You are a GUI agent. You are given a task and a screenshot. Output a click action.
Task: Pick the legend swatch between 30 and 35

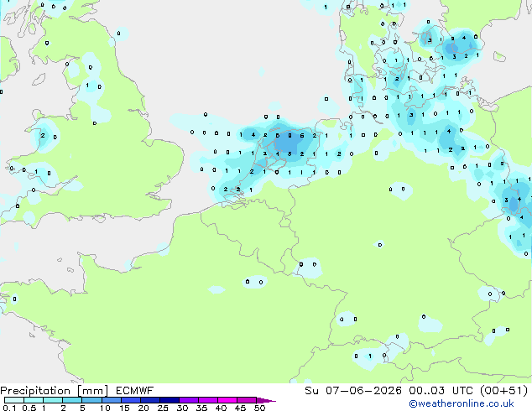point(189,400)
